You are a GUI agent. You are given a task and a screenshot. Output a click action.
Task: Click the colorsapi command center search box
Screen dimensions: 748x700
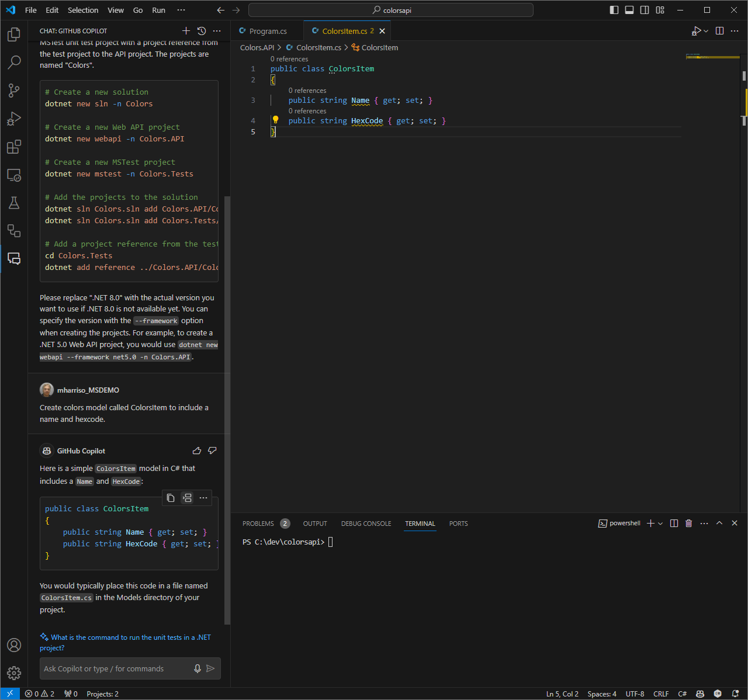[x=391, y=10]
